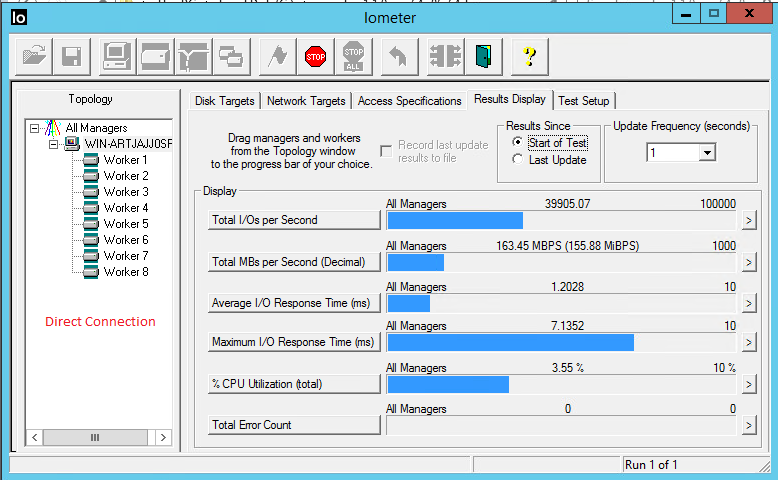Viewport: 778px width, 480px height.
Task: Click the Save configuration floppy disk icon
Action: [x=71, y=57]
